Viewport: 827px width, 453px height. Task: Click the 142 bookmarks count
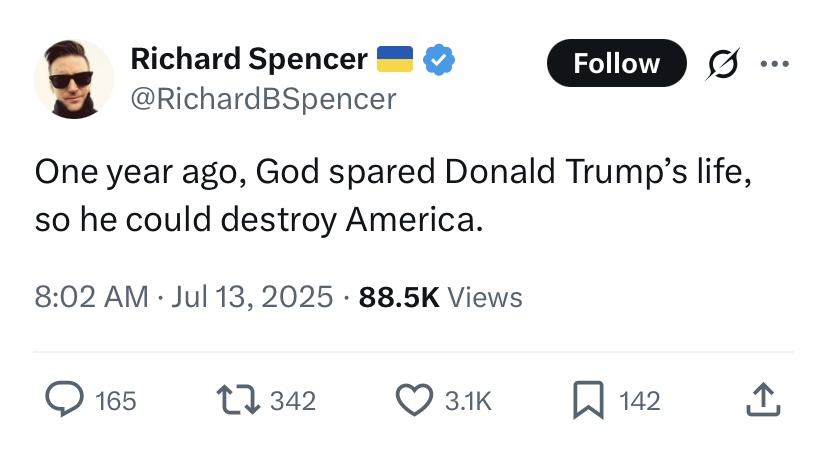click(x=639, y=401)
